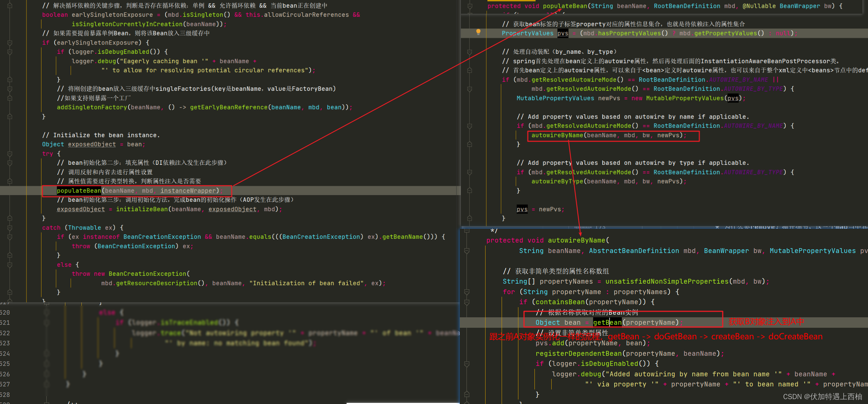This screenshot has width=868, height=404.
Task: Click 'MutablePropertyValues newPvs' declaration type
Action: click(x=555, y=98)
